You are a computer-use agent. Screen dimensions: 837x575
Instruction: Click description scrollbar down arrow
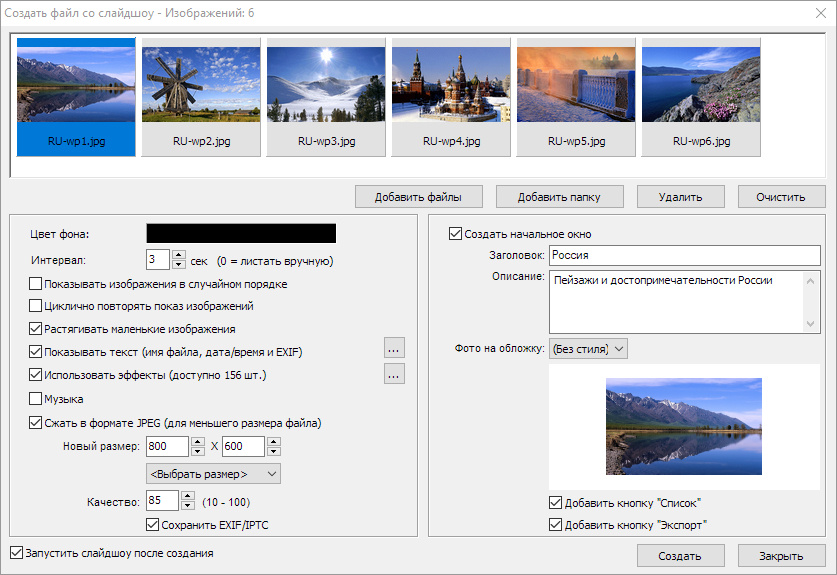click(810, 324)
